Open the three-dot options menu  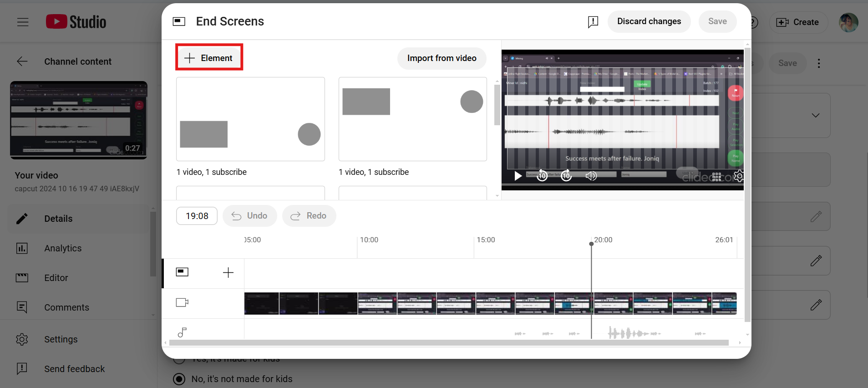tap(819, 63)
